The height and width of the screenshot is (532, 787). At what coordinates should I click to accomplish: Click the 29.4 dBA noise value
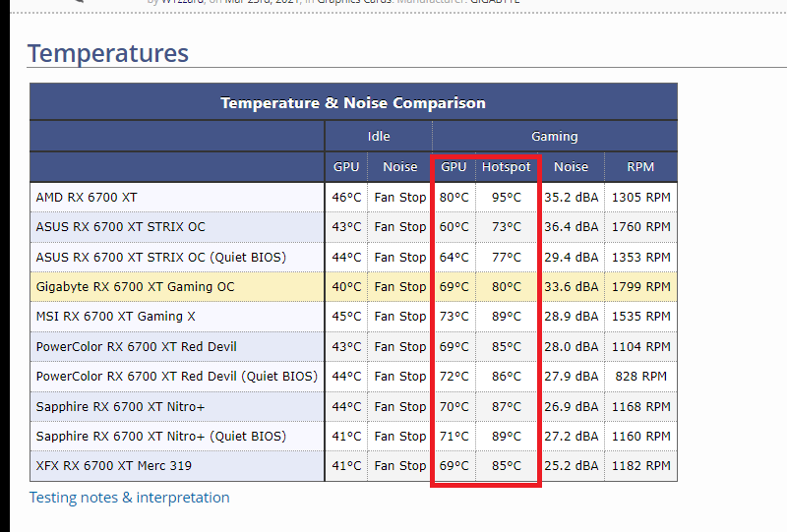(572, 257)
